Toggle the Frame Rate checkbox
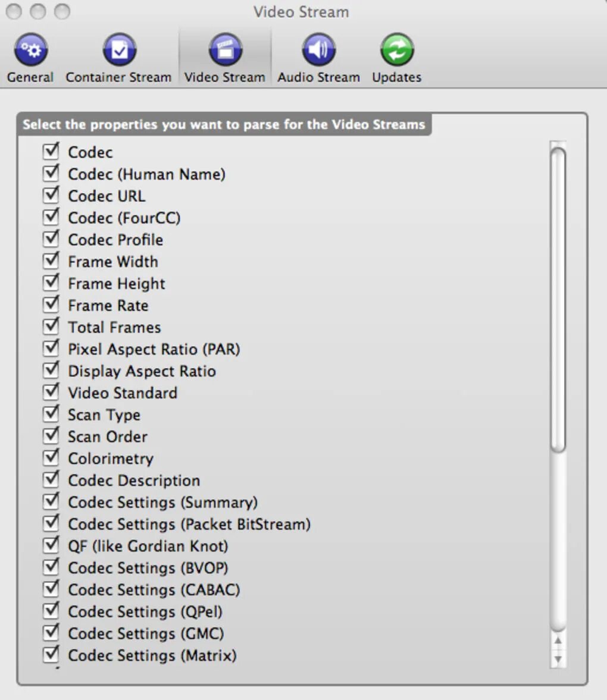Screen dimensions: 607x700 click(x=51, y=305)
